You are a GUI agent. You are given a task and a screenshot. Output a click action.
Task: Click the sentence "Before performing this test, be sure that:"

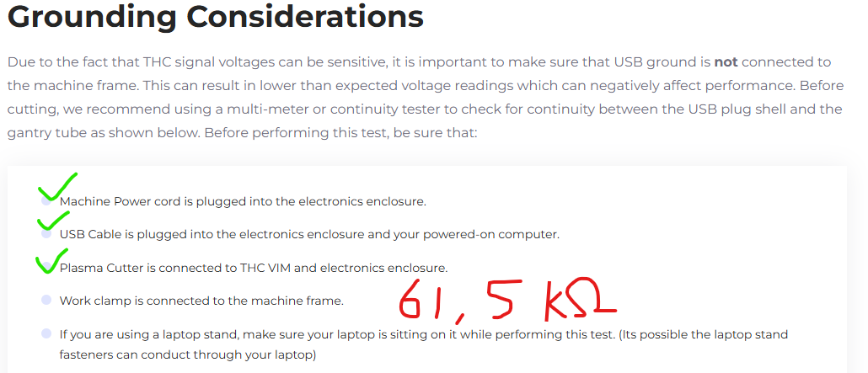click(x=341, y=133)
